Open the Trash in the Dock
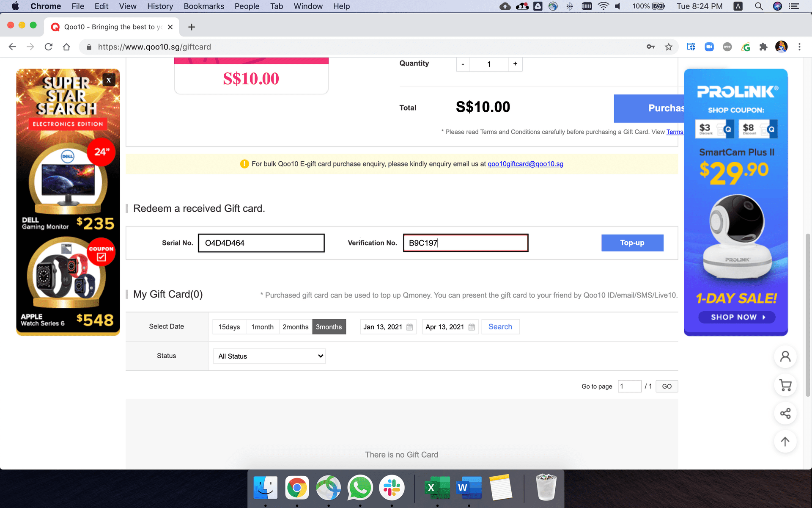 [546, 487]
